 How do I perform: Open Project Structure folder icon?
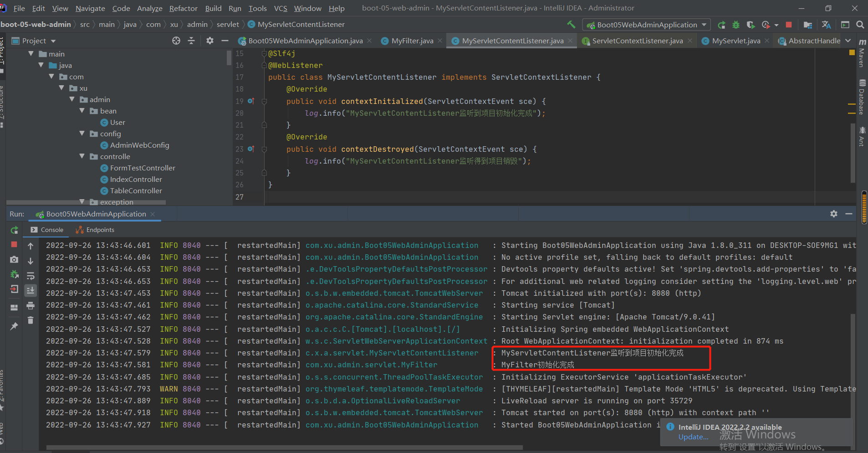808,25
